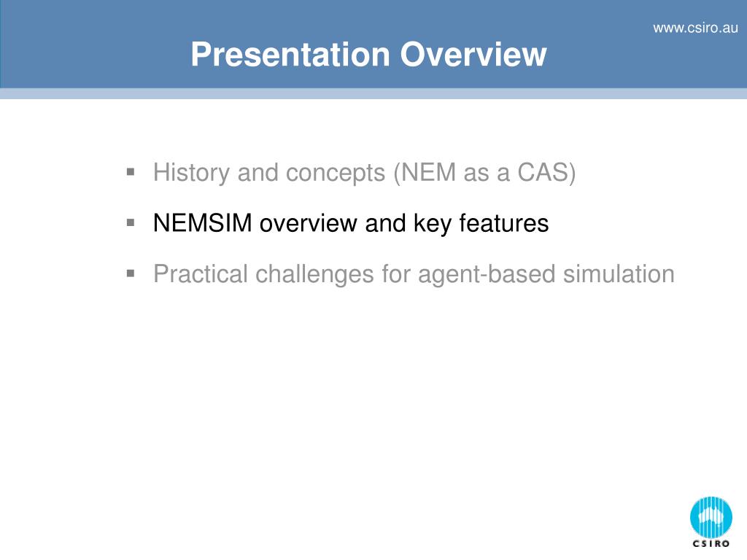Click the Practical challenges for agent-based simulation line
Image resolution: width=747 pixels, height=560 pixels.
coord(414,274)
